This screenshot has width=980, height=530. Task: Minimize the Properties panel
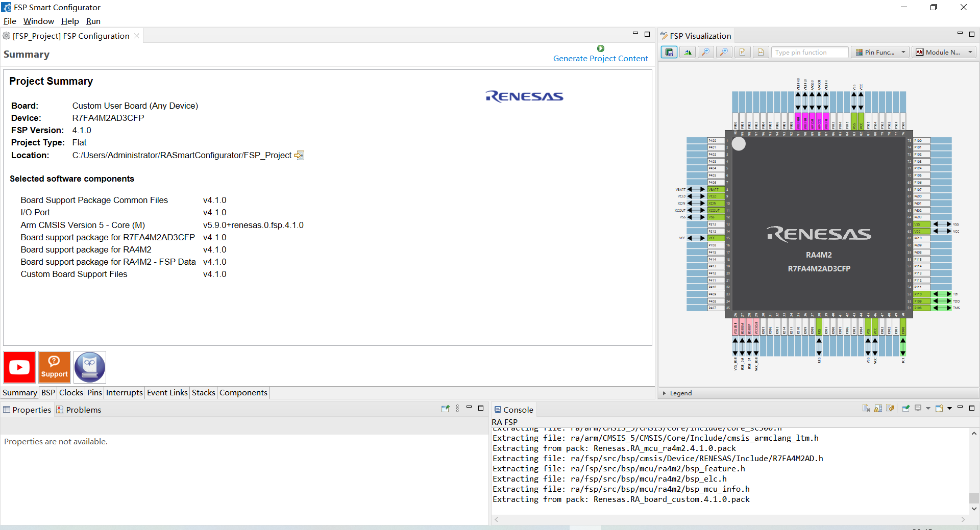click(x=469, y=408)
